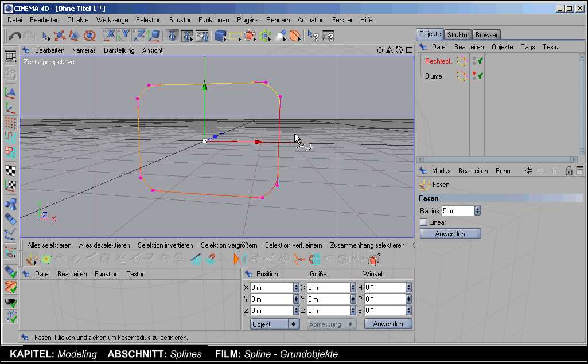
Task: Select the checkerboard texture mode icon
Action: coord(10,171)
